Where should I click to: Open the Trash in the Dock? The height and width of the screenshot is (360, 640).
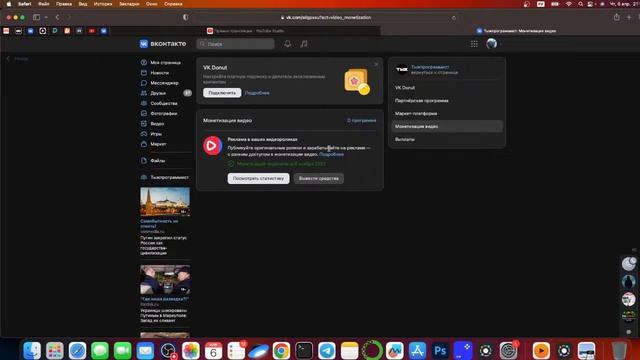click(619, 350)
